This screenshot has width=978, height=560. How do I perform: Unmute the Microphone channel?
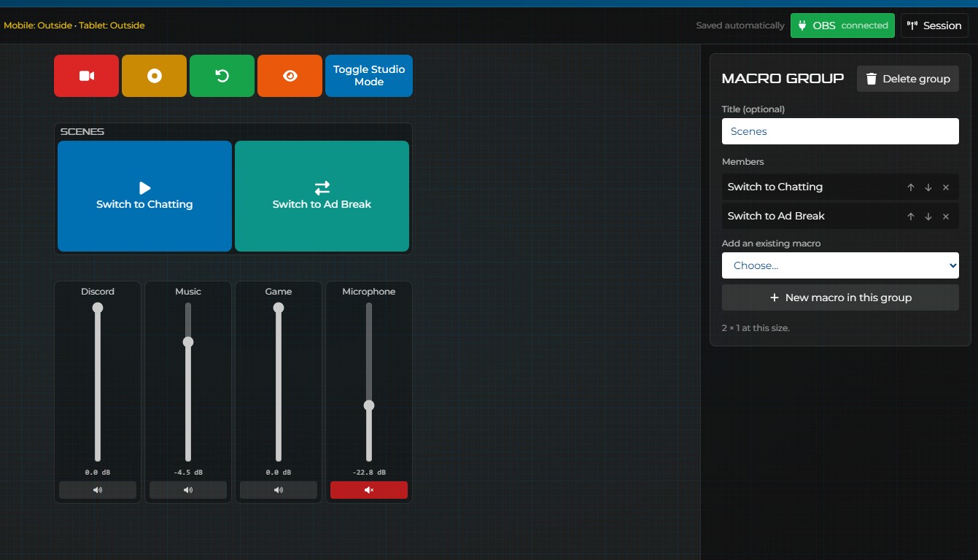pyautogui.click(x=369, y=490)
